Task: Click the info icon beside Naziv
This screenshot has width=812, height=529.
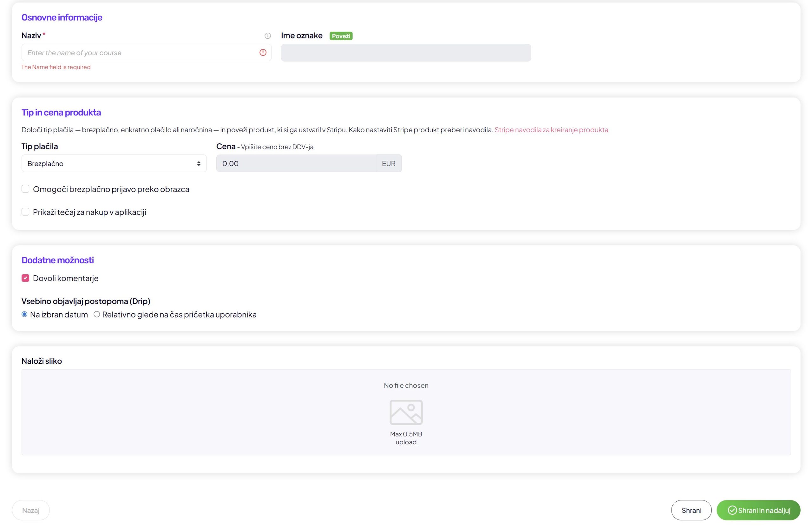Action: click(267, 36)
